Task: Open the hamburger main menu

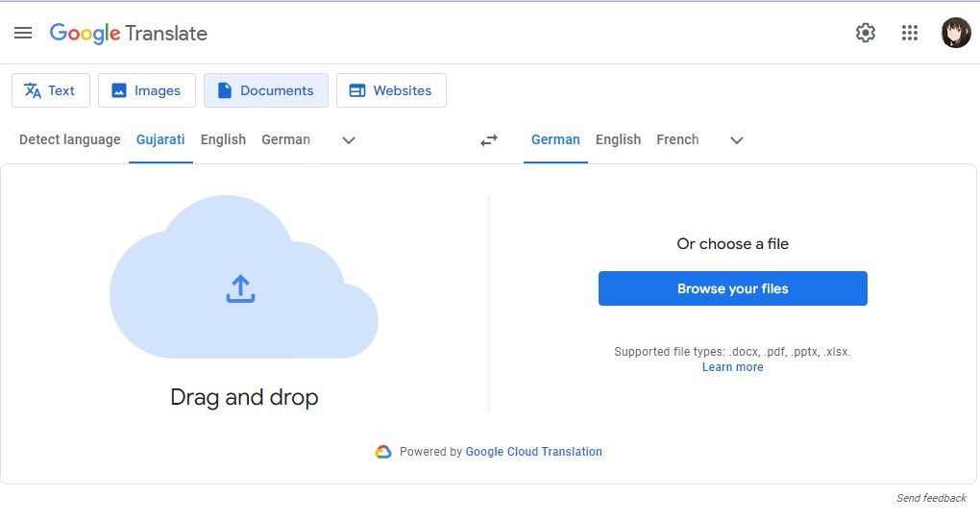Action: pos(23,33)
